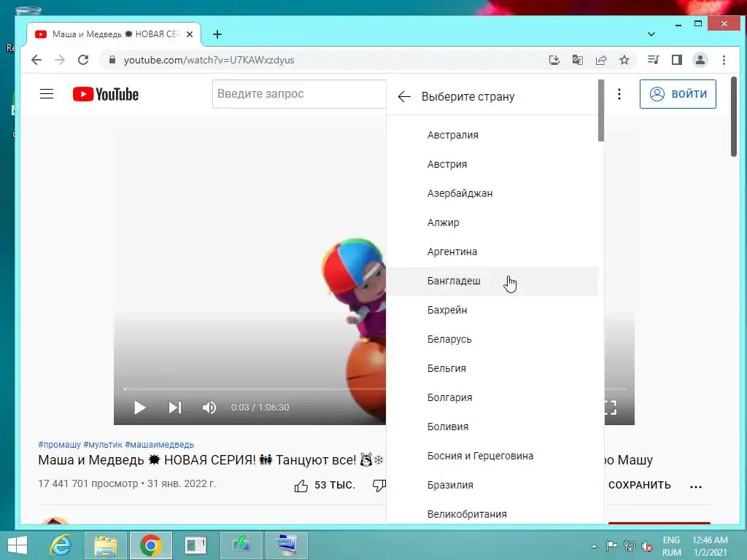The width and height of the screenshot is (747, 560).
Task: Click the muted speaker tray icon
Action: (646, 546)
